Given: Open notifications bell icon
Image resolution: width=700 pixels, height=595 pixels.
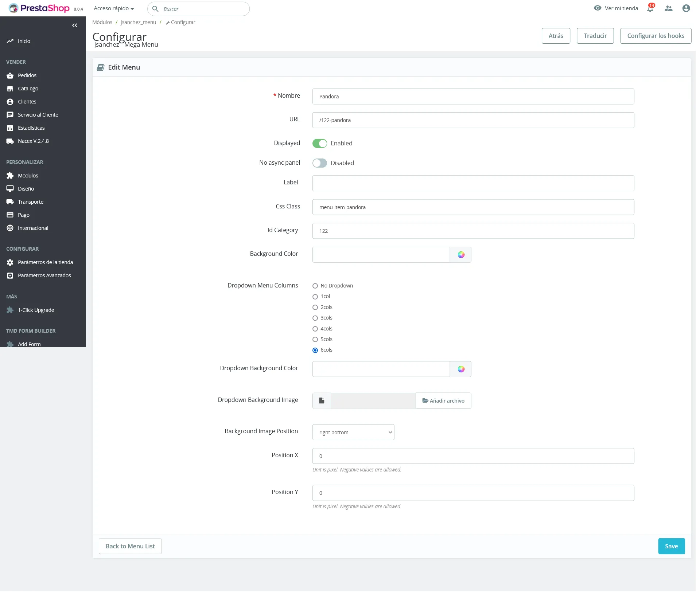Looking at the screenshot, I should (650, 8).
